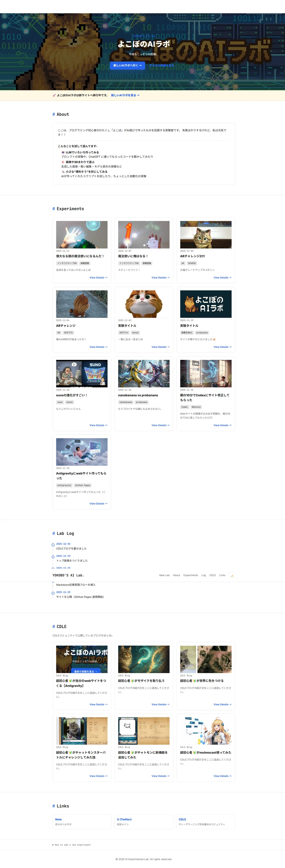Open the Note link card
Viewport: 285px width, 868px height.
click(x=82, y=821)
